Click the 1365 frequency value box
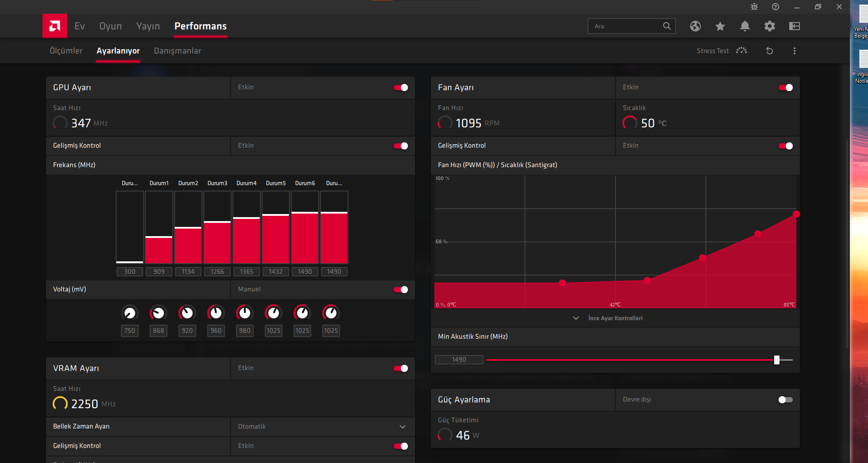This screenshot has height=463, width=868. [246, 272]
